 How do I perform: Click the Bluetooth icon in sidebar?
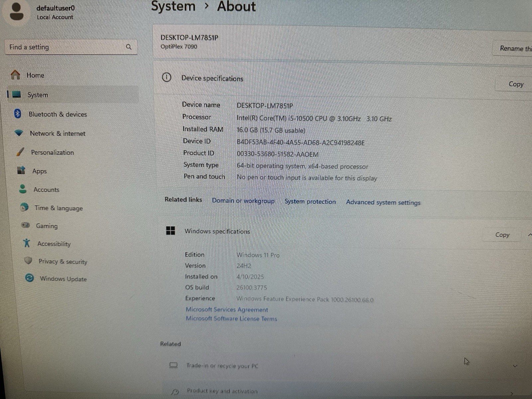pos(18,114)
